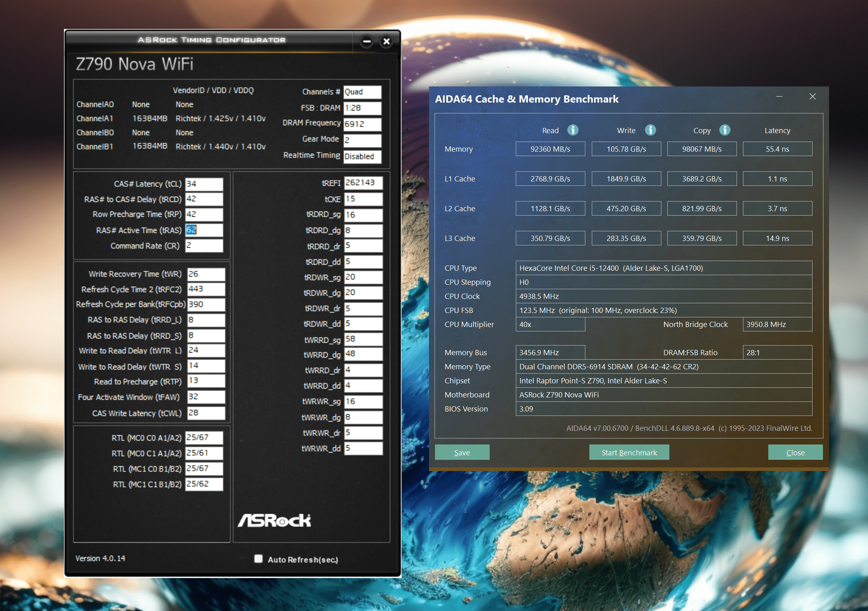The height and width of the screenshot is (611, 868).
Task: Click the Command Rate (CR) field
Action: tap(204, 245)
